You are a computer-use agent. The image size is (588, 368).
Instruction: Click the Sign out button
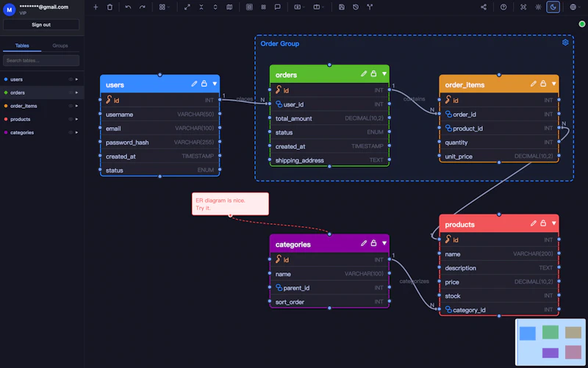pyautogui.click(x=41, y=25)
